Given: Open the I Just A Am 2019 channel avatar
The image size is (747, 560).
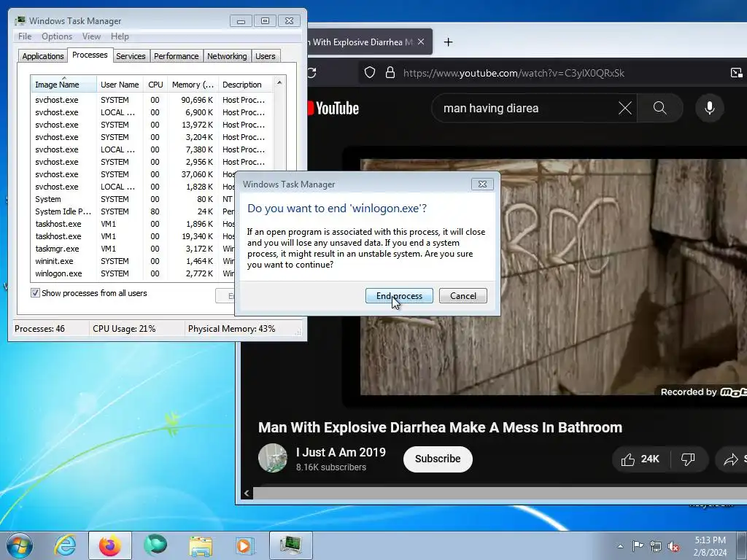Looking at the screenshot, I should click(273, 458).
